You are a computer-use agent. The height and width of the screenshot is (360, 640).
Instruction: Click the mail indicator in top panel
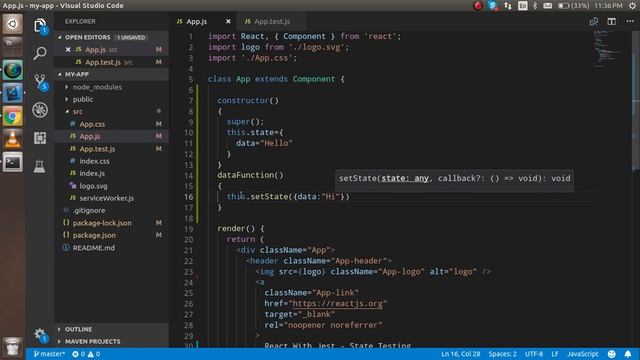click(548, 5)
